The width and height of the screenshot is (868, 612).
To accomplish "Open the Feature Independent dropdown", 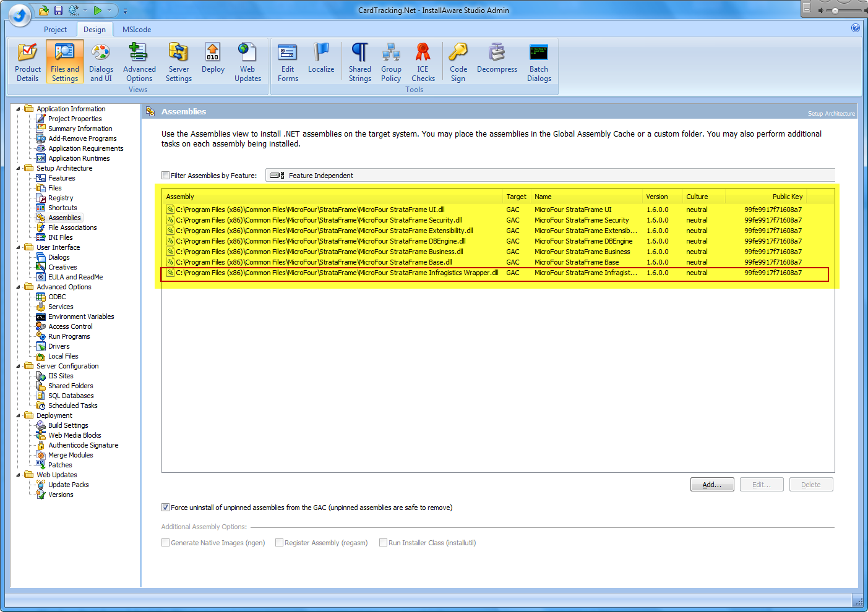I will click(549, 176).
